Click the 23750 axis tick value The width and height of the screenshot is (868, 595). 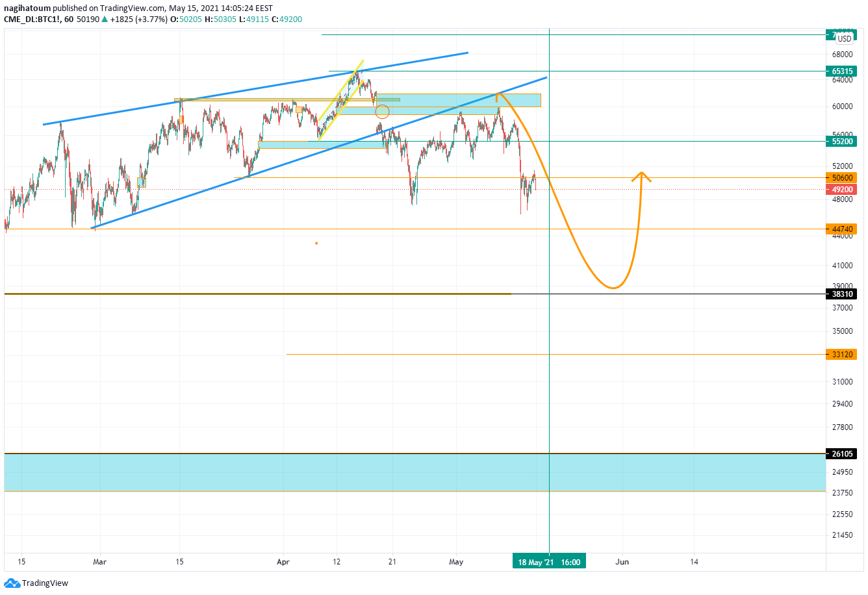pos(843,492)
